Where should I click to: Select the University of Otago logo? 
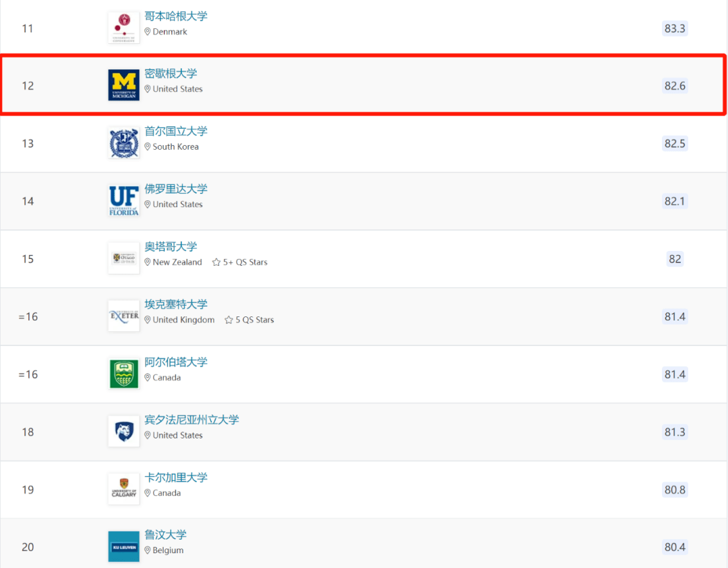[124, 258]
